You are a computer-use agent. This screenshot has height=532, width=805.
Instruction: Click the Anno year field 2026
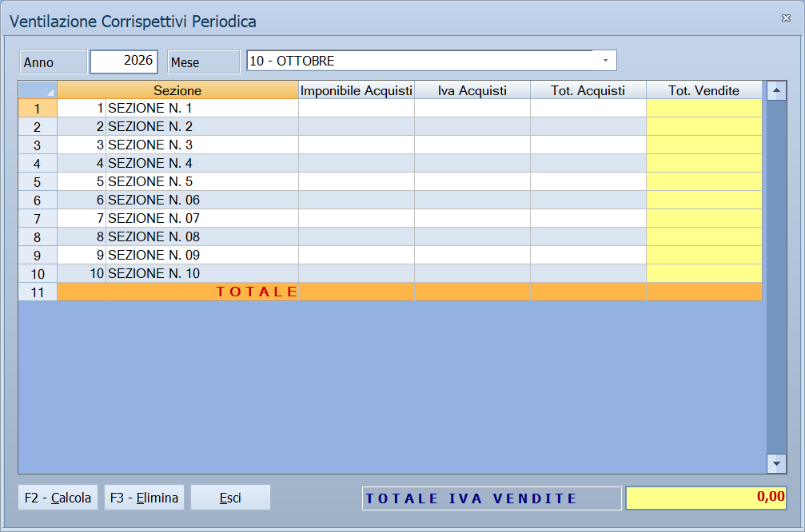pyautogui.click(x=124, y=62)
